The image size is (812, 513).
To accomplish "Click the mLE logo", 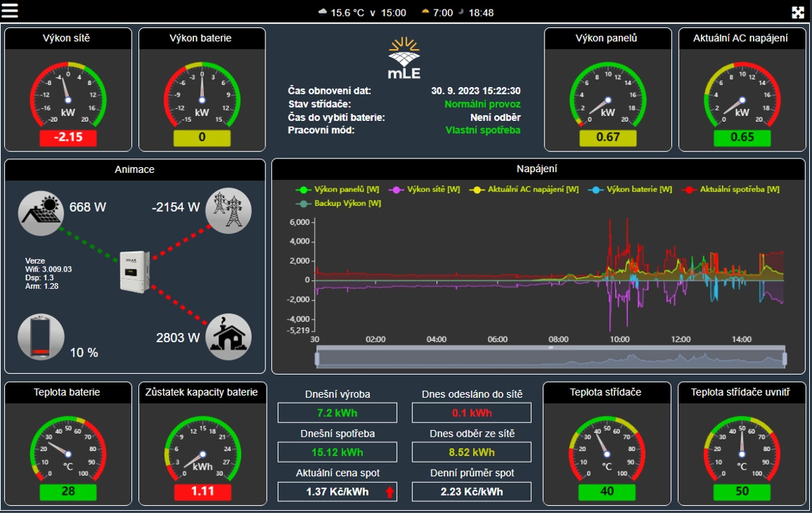I will pyautogui.click(x=404, y=58).
